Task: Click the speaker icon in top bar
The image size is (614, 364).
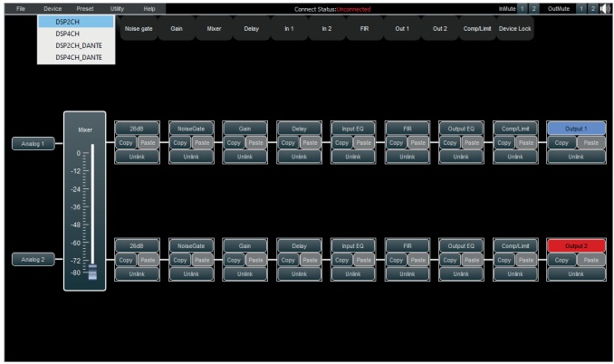Action: (x=605, y=8)
